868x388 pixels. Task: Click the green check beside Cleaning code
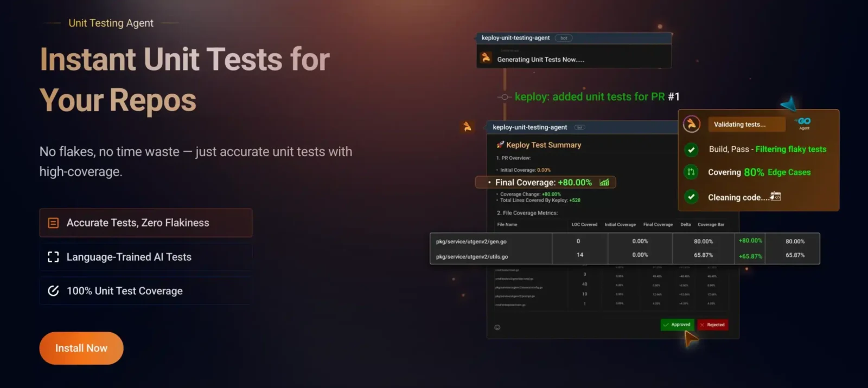691,197
